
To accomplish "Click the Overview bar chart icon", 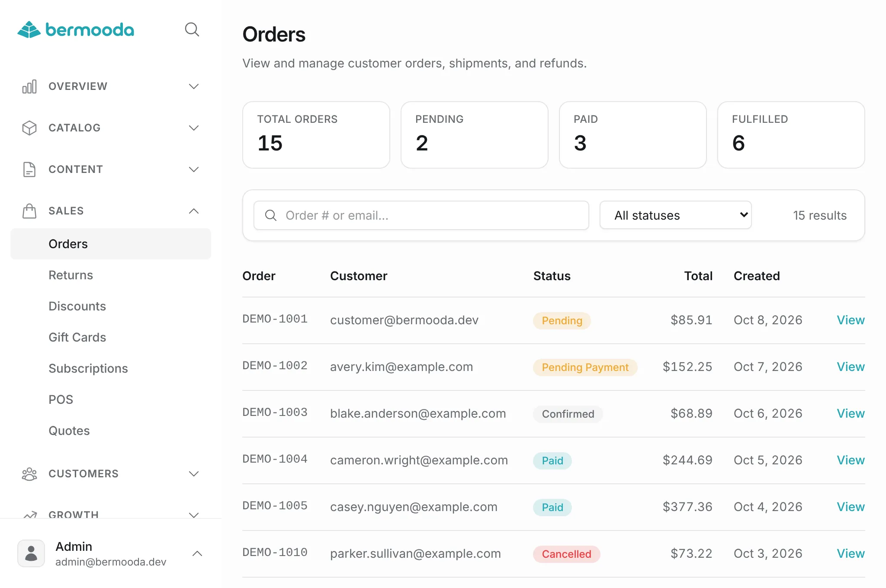I will (x=29, y=86).
